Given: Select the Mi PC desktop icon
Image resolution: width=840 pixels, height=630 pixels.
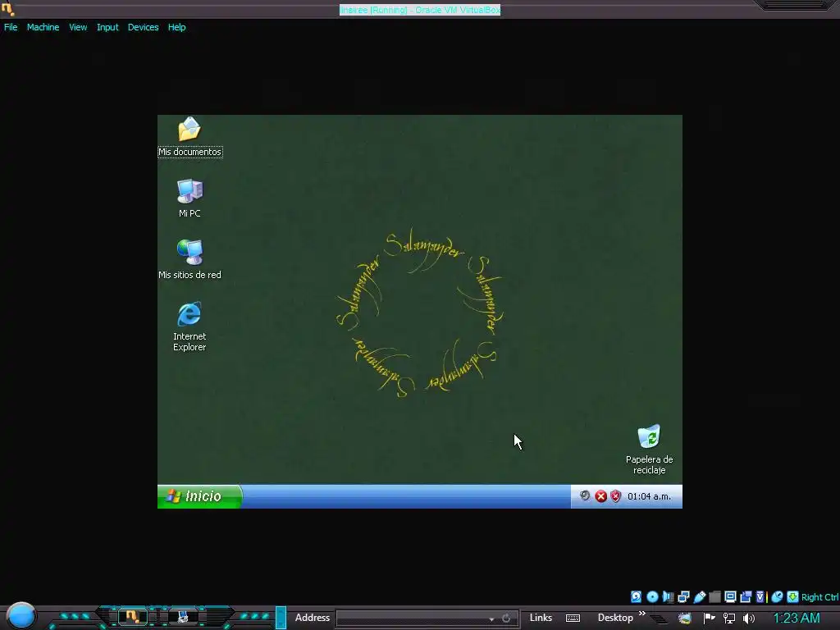Looking at the screenshot, I should (189, 199).
